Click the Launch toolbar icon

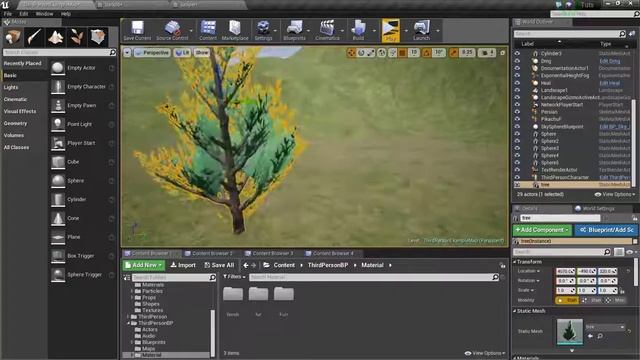[x=421, y=30]
